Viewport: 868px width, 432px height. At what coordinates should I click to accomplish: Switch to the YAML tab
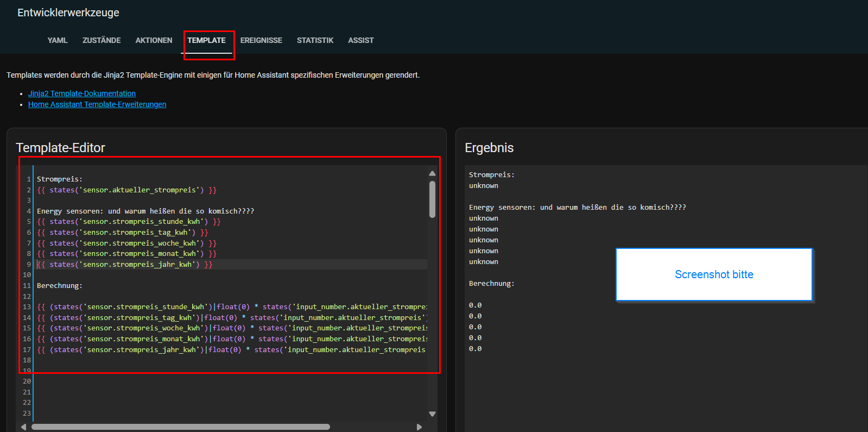(58, 40)
